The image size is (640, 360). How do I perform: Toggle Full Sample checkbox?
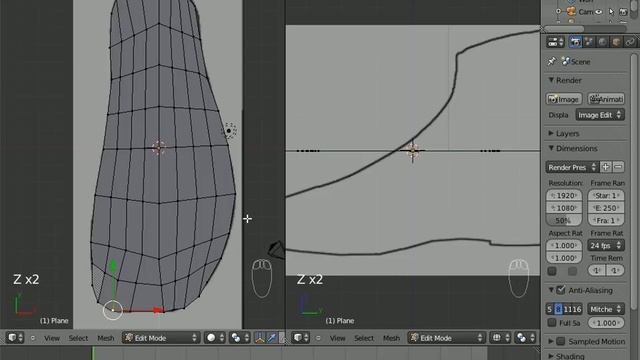552,322
